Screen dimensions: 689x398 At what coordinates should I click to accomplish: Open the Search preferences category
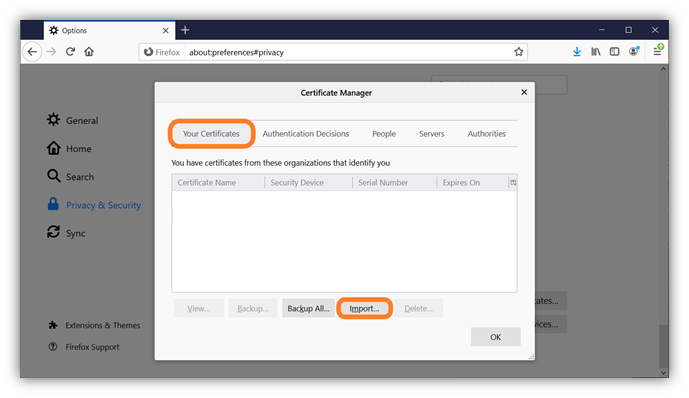point(70,177)
